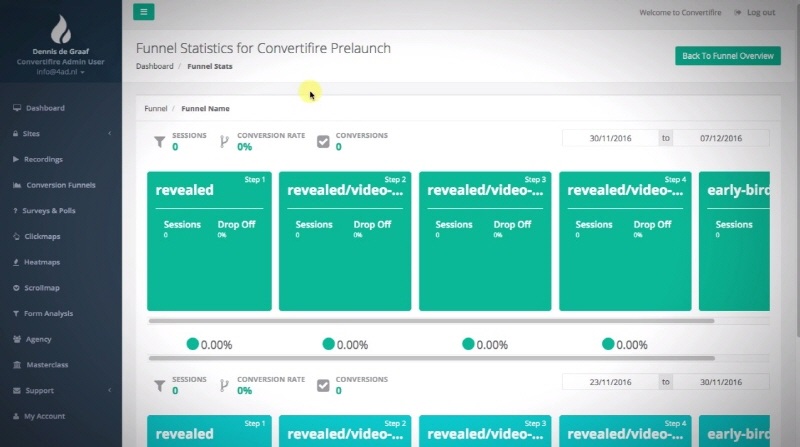800x447 pixels.
Task: Expand the Sites submenu chevron
Action: tap(110, 134)
